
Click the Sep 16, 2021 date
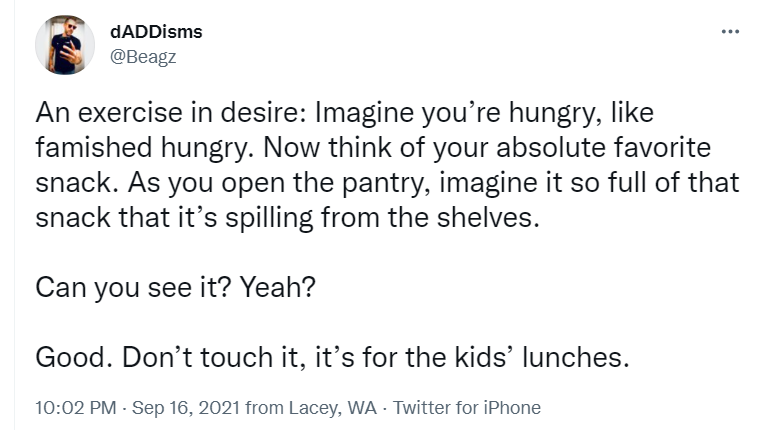(x=186, y=408)
